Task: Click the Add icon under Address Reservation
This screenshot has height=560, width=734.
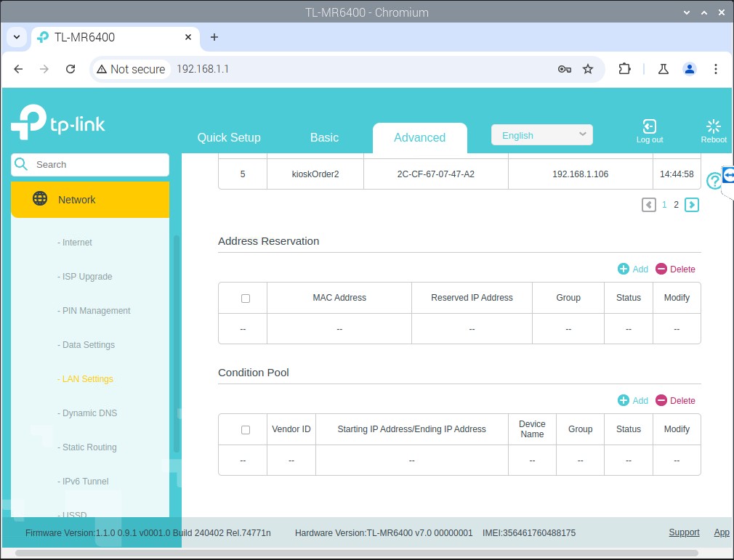Action: 624,269
